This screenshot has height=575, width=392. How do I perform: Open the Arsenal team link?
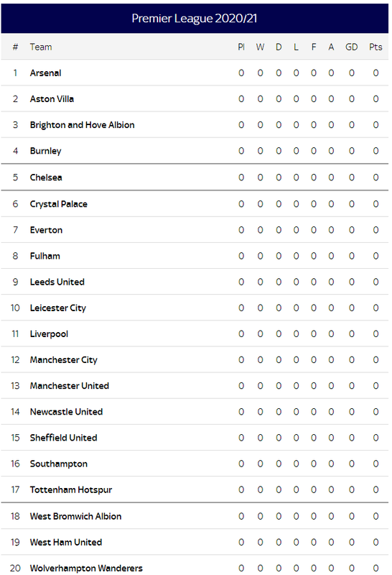point(45,73)
